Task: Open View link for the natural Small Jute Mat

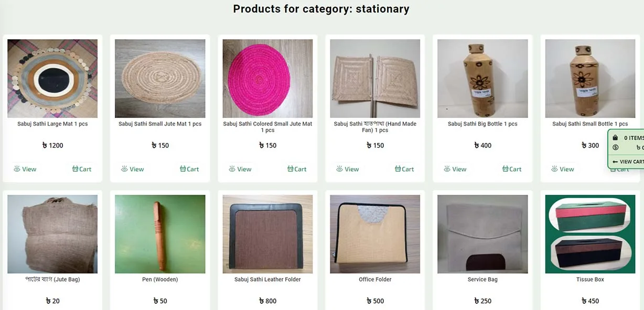Action: click(x=132, y=169)
